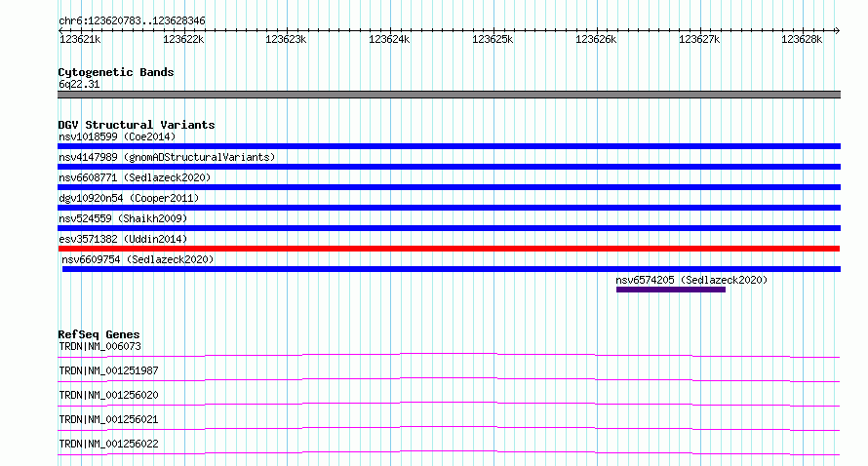Click the nsv6608771 (Sedlazeck2020) label
This screenshot has height=466, width=868.
135,177
